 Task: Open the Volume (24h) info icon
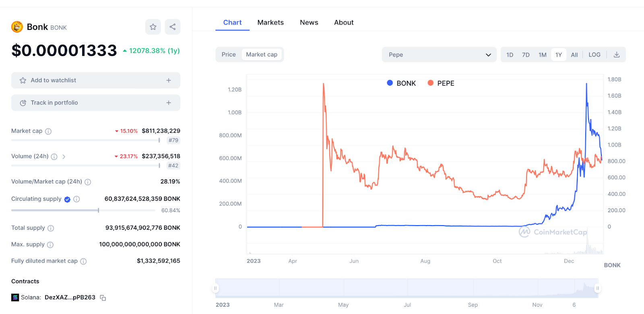tap(54, 157)
